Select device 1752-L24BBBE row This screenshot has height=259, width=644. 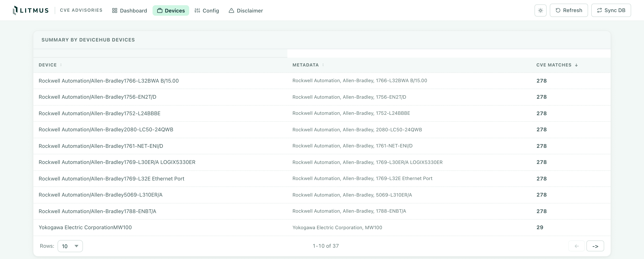(x=322, y=113)
